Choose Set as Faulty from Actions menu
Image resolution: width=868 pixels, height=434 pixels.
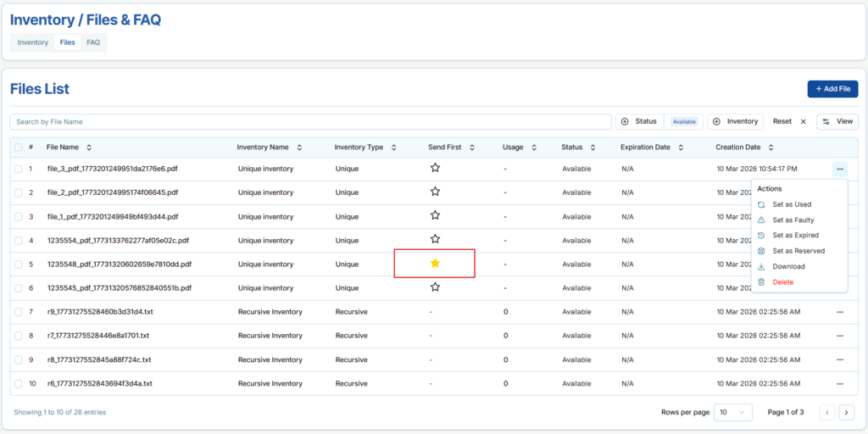[x=793, y=220]
